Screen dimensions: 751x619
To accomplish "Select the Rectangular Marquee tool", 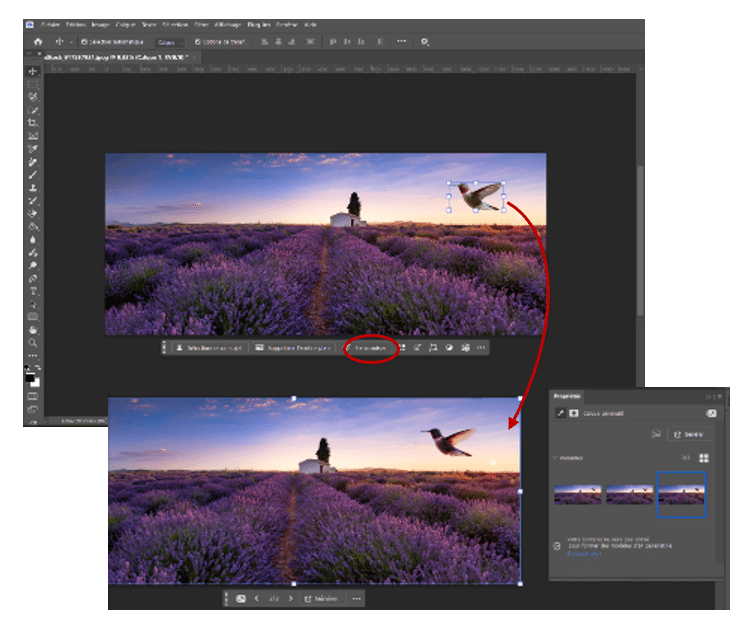I will click(33, 84).
